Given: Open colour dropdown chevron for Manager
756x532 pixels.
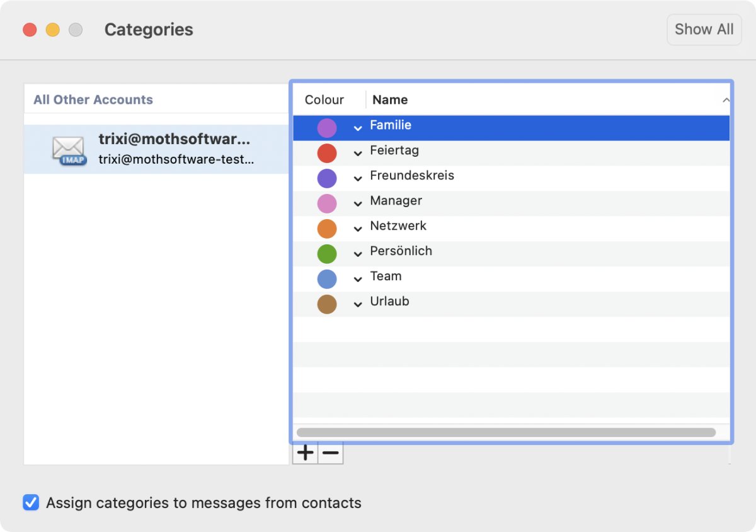Looking at the screenshot, I should click(x=357, y=204).
